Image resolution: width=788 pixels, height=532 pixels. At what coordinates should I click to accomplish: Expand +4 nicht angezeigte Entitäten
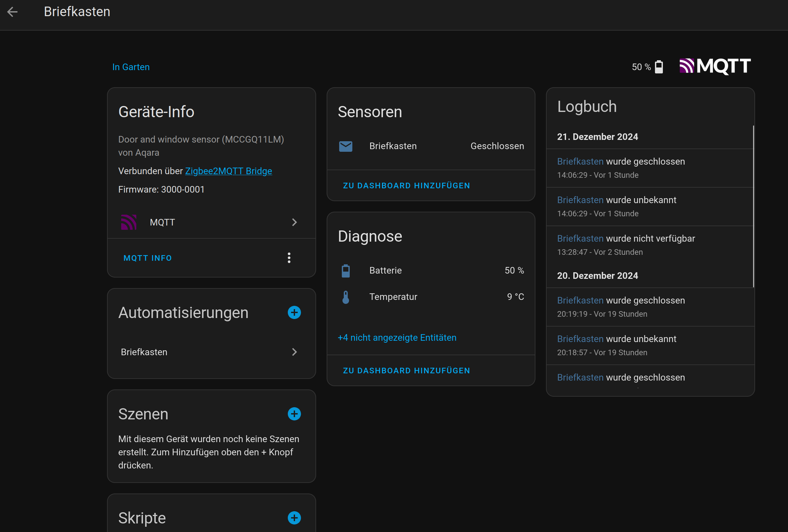click(x=397, y=338)
